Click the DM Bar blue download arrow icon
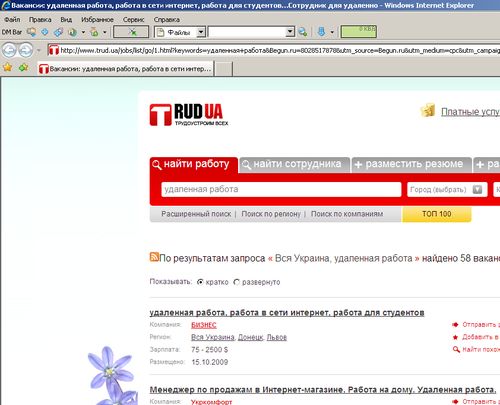 tap(321, 32)
